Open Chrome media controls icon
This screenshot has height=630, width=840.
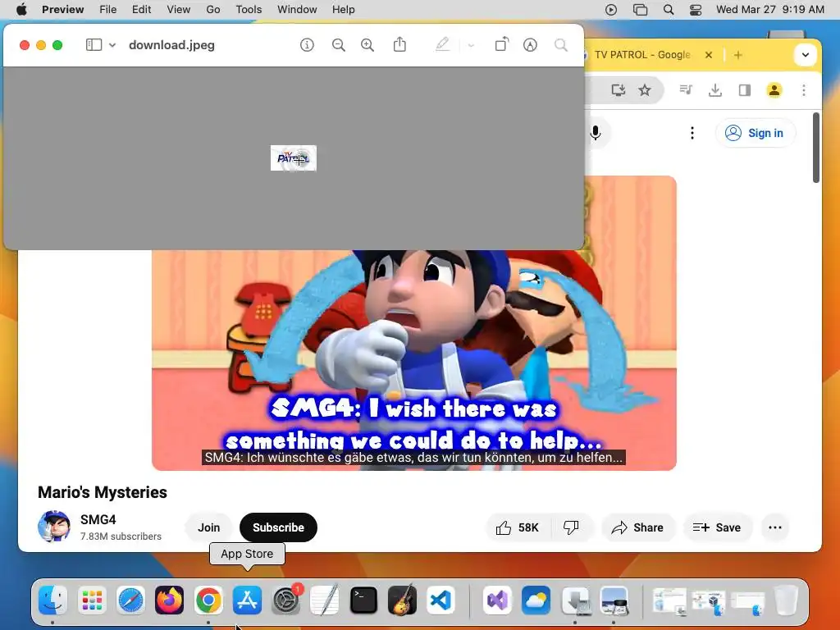click(x=686, y=90)
